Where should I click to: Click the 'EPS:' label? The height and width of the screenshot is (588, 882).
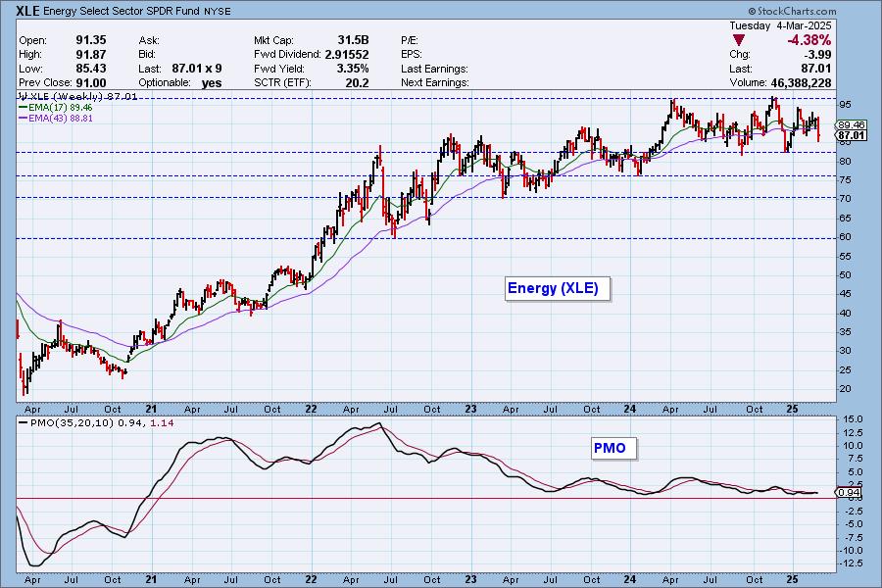point(412,55)
